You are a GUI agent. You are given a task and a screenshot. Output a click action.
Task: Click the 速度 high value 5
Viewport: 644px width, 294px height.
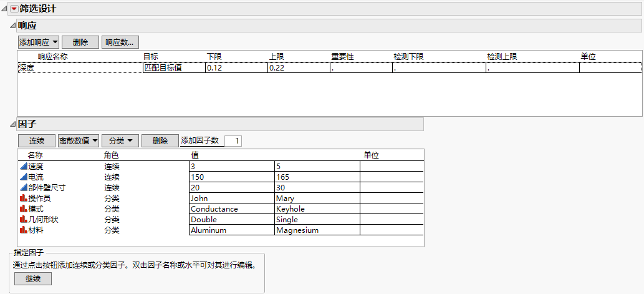317,167
